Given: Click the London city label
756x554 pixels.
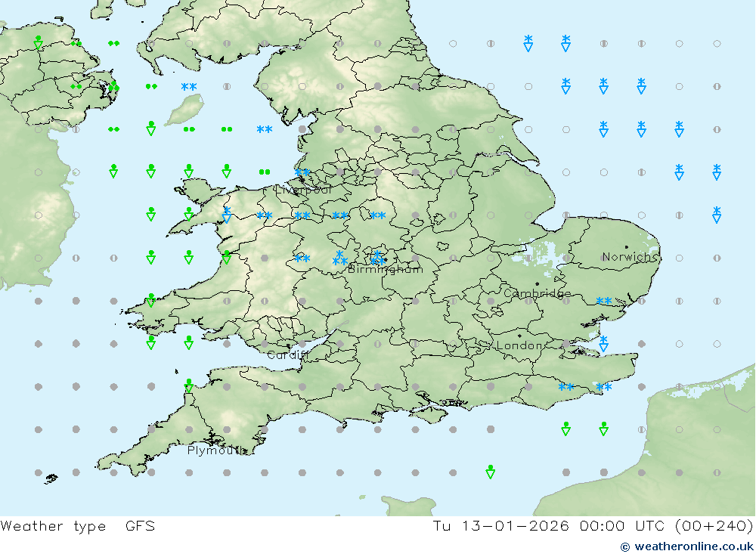Looking at the screenshot, I should pyautogui.click(x=520, y=345).
